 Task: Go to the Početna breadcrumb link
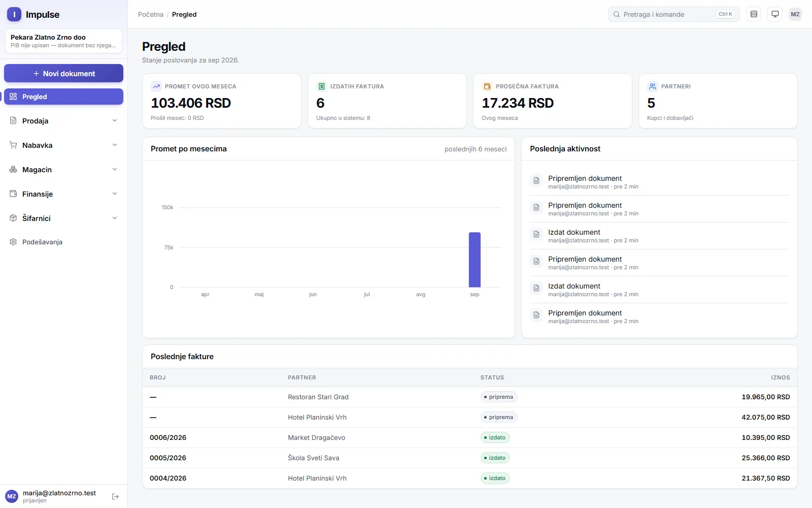(151, 14)
